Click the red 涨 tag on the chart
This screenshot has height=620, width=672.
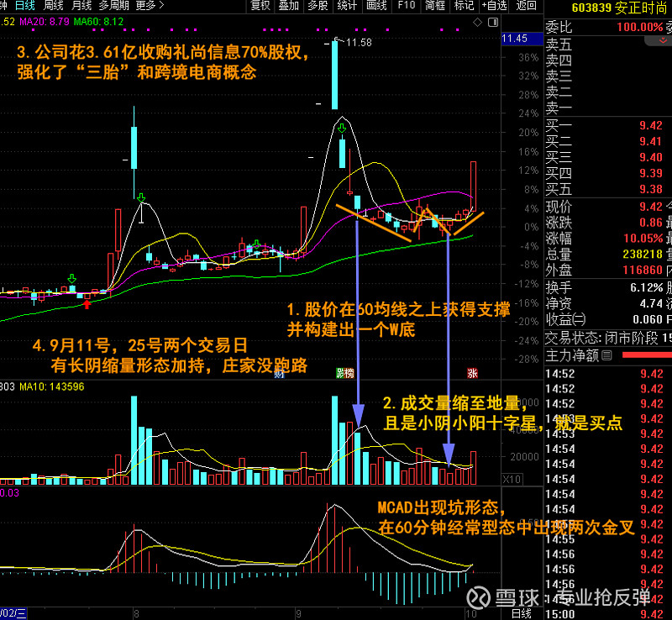[x=472, y=373]
